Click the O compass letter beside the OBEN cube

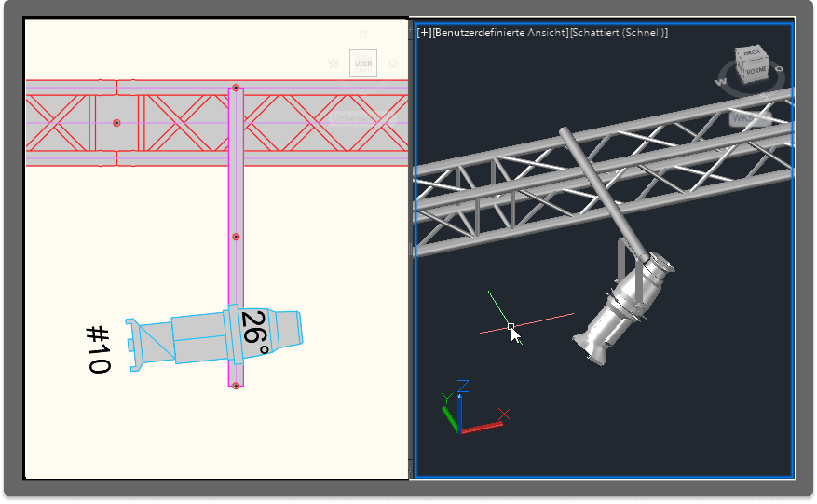(x=393, y=64)
